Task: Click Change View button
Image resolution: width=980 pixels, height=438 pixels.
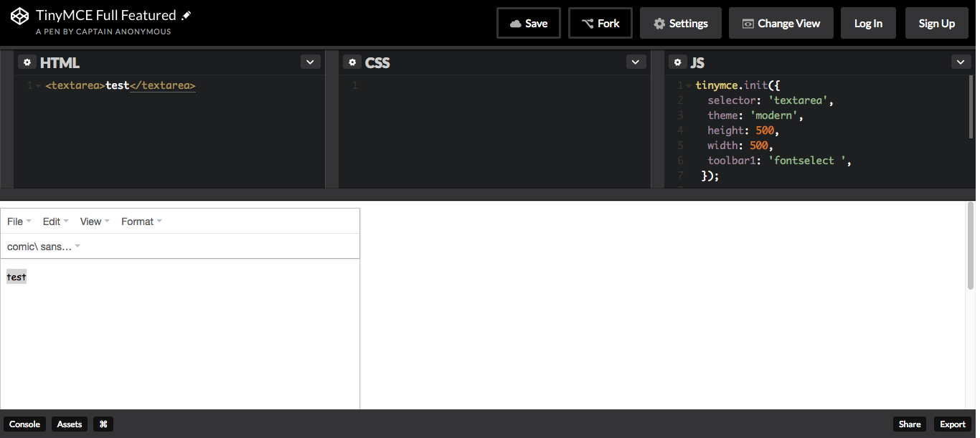Action: coord(781,23)
